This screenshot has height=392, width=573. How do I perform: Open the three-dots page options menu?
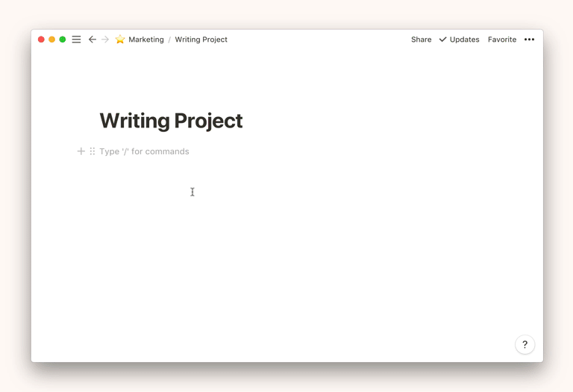coord(529,39)
